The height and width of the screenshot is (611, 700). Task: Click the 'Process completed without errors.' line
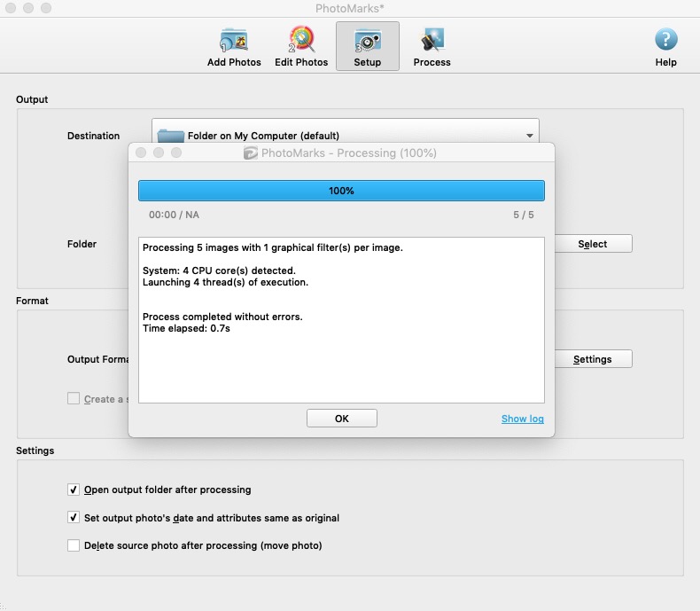pos(222,317)
